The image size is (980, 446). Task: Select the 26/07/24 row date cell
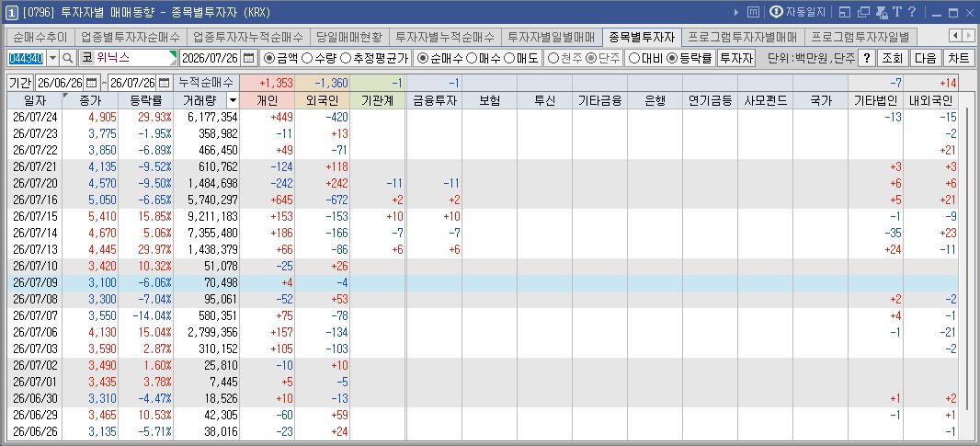pyautogui.click(x=34, y=117)
